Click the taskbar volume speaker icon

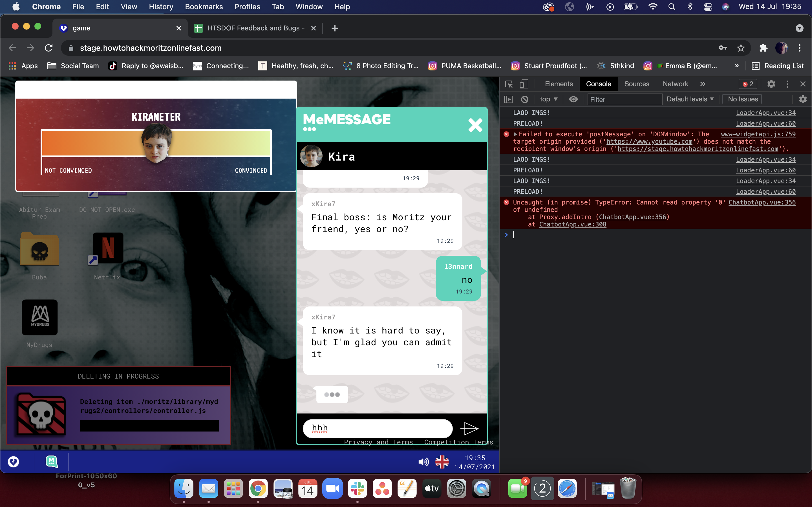[423, 462]
